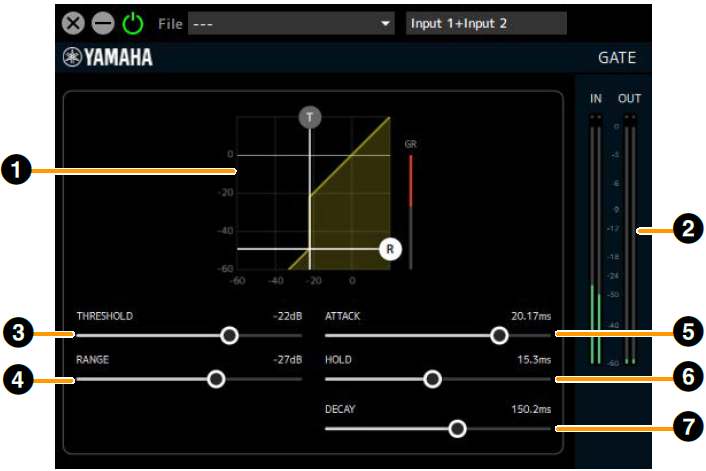This screenshot has width=706, height=471.
Task: Minimize the GATE editor window
Action: 102,23
